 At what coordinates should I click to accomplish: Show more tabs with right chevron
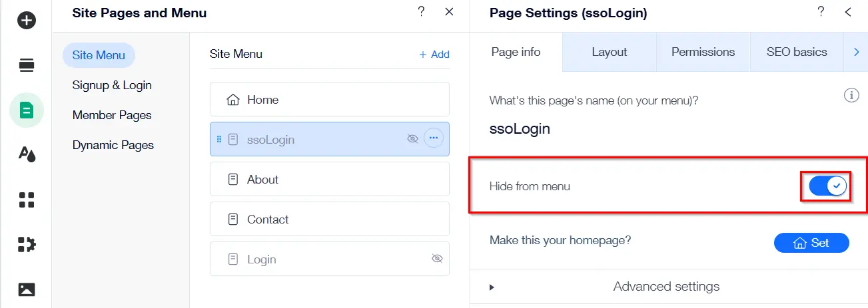856,52
